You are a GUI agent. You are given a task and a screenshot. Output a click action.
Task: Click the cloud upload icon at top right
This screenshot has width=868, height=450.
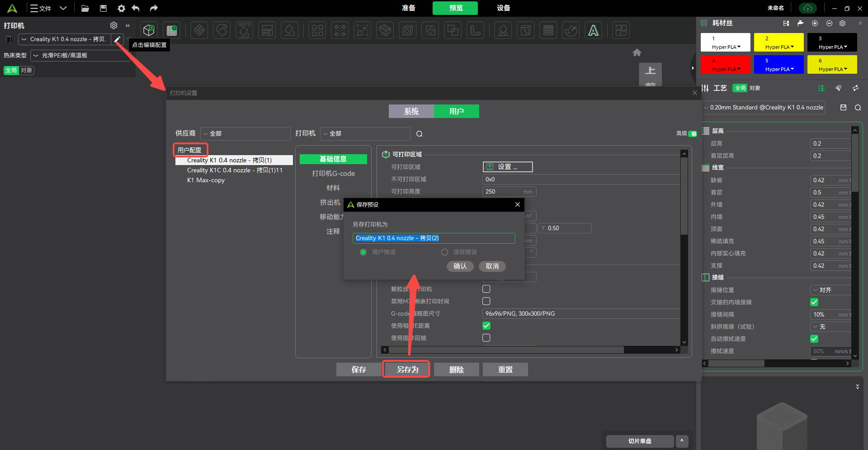(x=808, y=8)
